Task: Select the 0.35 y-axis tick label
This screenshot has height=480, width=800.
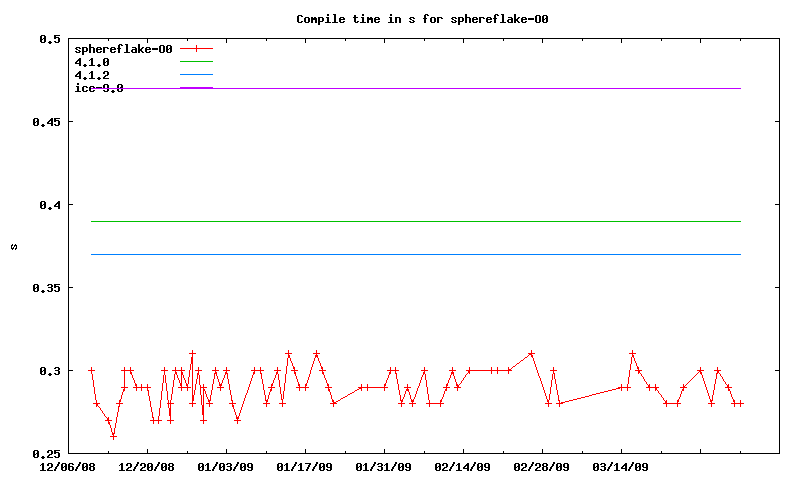Action: pos(45,288)
